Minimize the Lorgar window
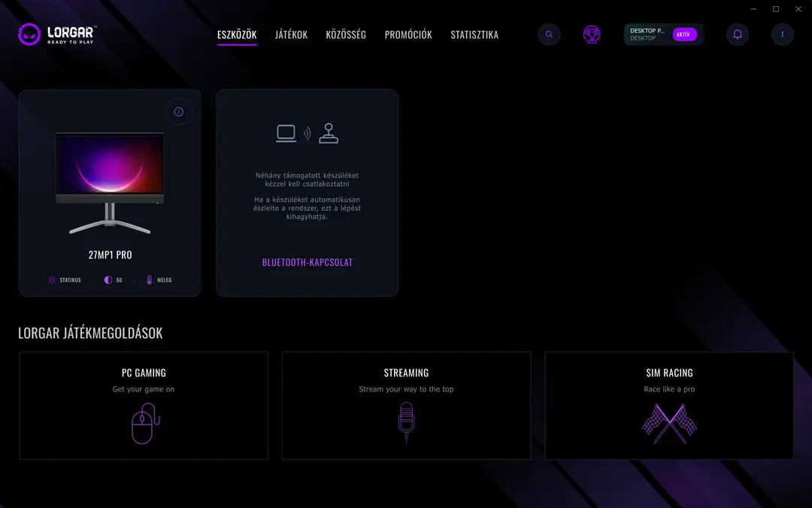This screenshot has height=508, width=812. [x=753, y=9]
